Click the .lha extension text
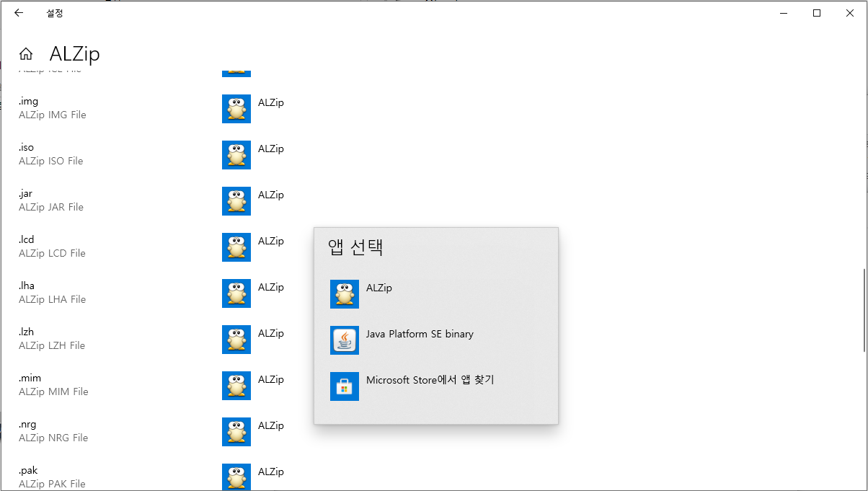Viewport: 868px width, 491px height. (27, 286)
